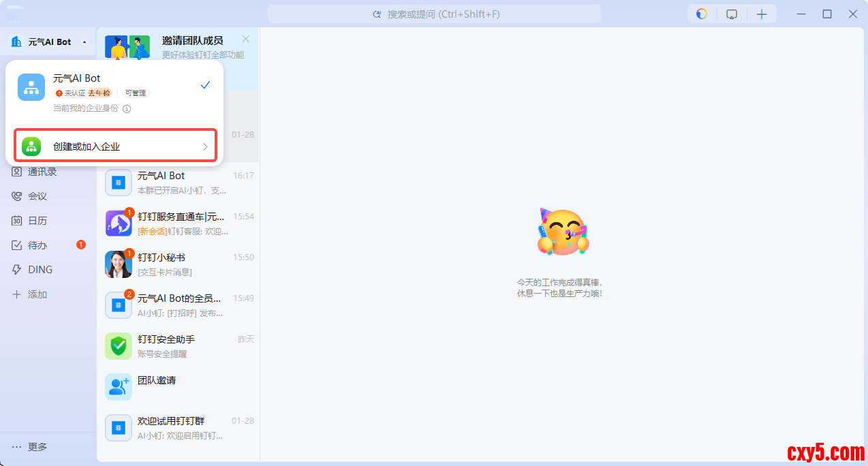Open the 欢迎试用钉钉群 conversation
The width and height of the screenshot is (868, 466).
[x=178, y=428]
